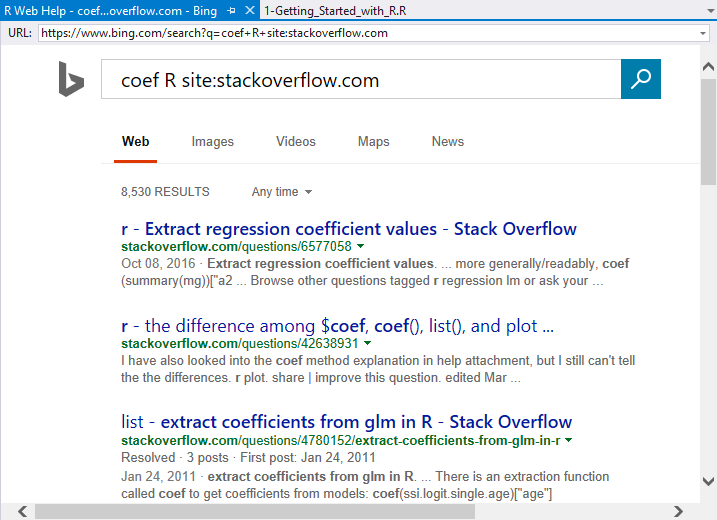
Task: Click the vertical scrollbar thumb
Action: 708,132
